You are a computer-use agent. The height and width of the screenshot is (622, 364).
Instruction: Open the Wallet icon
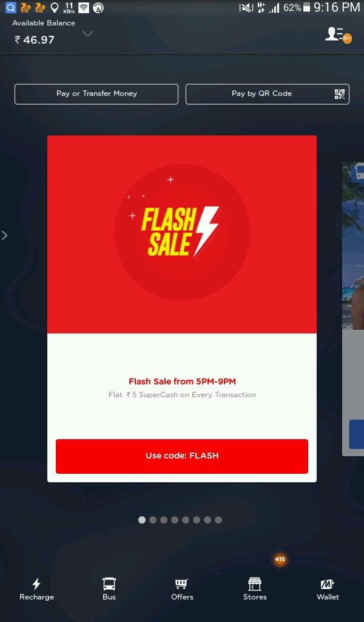click(327, 584)
